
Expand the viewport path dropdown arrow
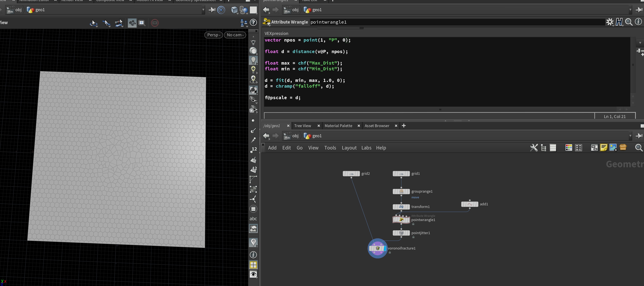[203, 10]
